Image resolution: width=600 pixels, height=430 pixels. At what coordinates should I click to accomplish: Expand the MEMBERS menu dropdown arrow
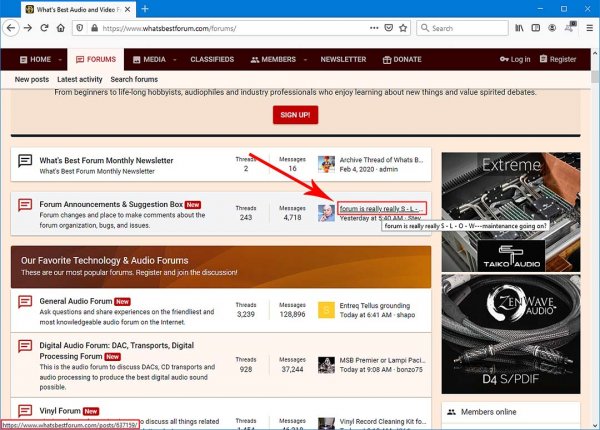point(305,60)
